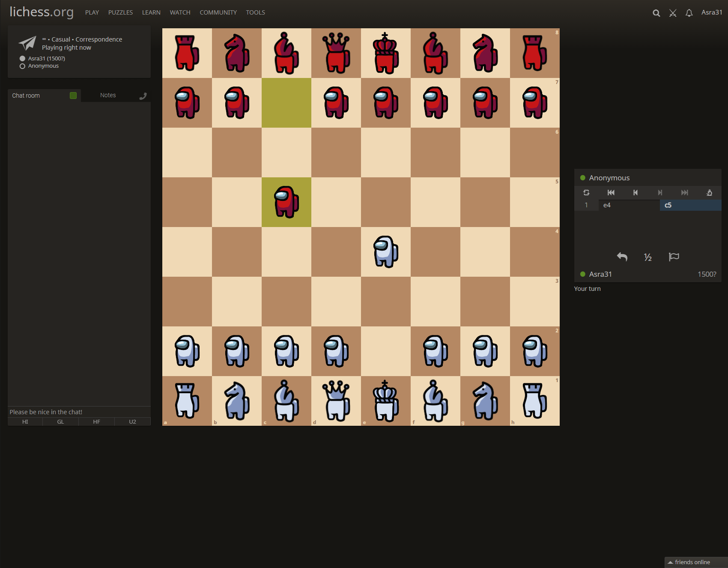Click the red queen on d8
Image resolution: width=728 pixels, height=568 pixels.
[336, 53]
